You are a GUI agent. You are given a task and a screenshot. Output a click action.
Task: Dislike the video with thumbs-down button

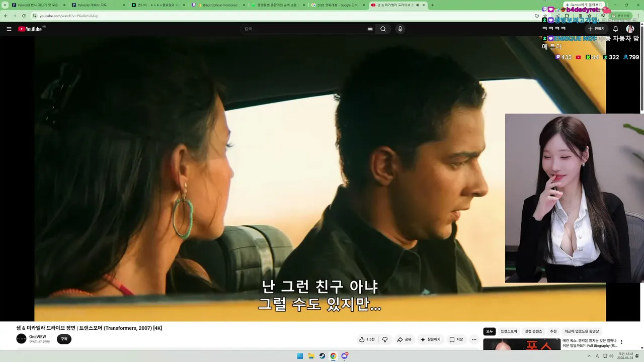(385, 339)
